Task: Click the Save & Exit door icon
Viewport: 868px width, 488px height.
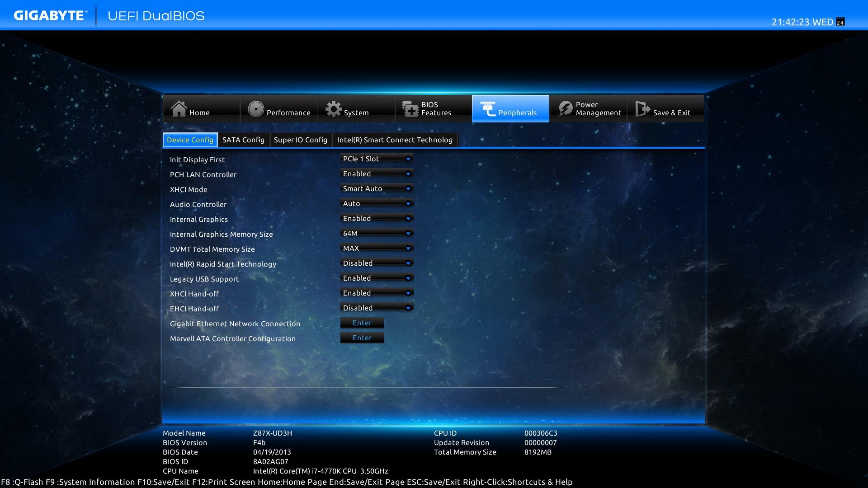Action: click(642, 109)
